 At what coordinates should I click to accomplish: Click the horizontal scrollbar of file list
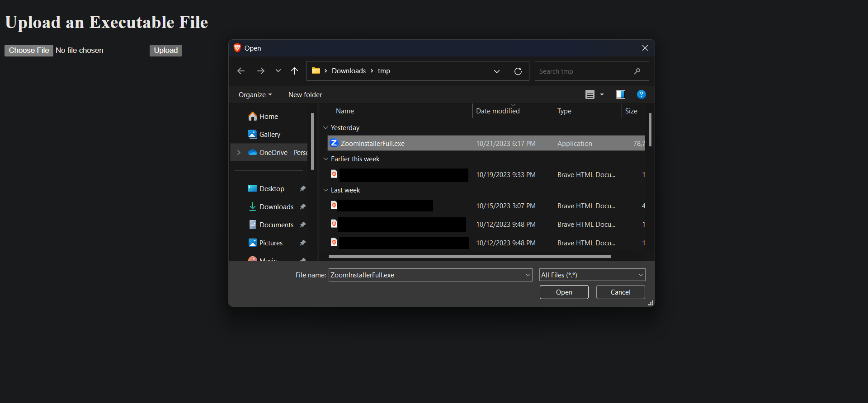click(x=470, y=257)
